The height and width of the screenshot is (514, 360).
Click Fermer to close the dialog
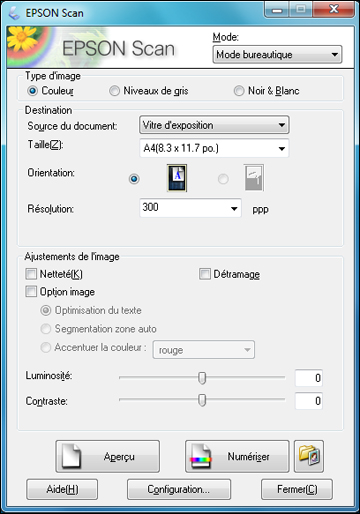click(297, 489)
